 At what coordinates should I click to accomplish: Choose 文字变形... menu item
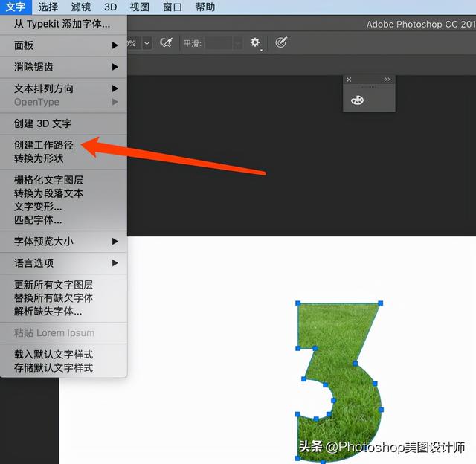[x=63, y=207]
